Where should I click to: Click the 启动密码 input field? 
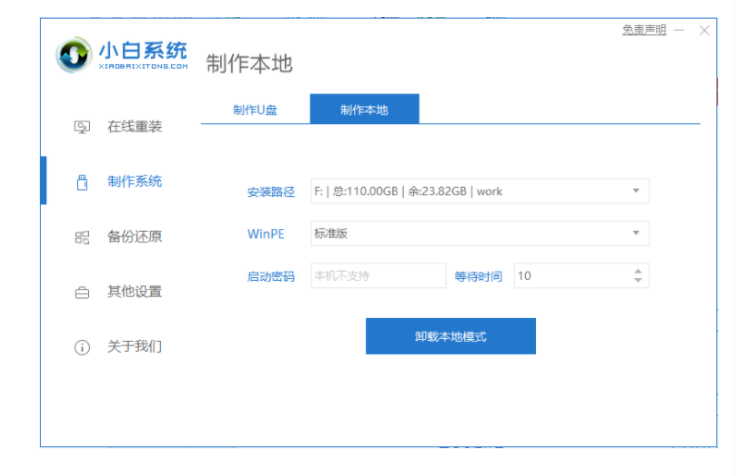tap(377, 275)
